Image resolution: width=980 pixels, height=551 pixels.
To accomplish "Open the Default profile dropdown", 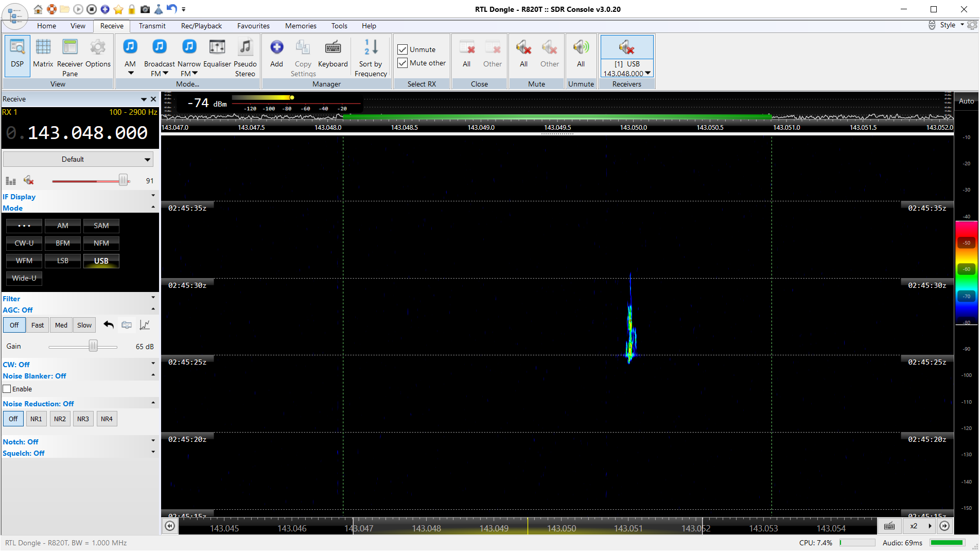I will click(x=78, y=159).
